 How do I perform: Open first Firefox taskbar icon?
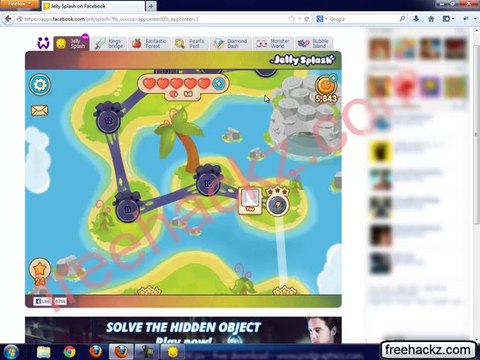[x=96, y=352]
